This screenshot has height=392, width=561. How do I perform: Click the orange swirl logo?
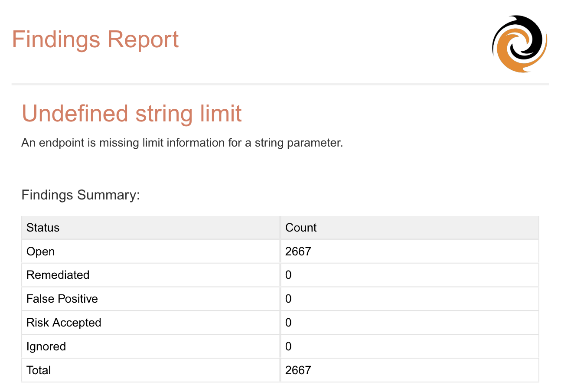pos(519,43)
